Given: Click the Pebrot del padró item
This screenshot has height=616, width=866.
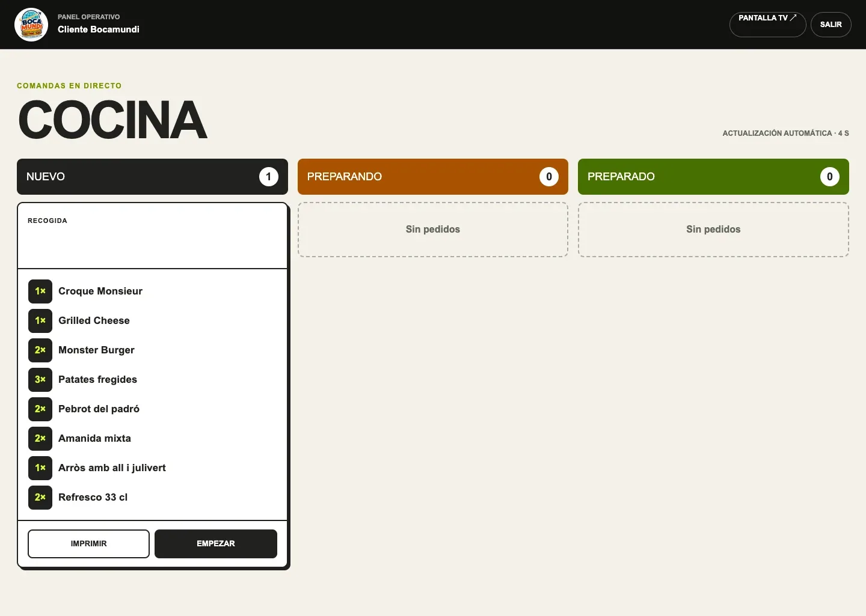Looking at the screenshot, I should point(99,409).
